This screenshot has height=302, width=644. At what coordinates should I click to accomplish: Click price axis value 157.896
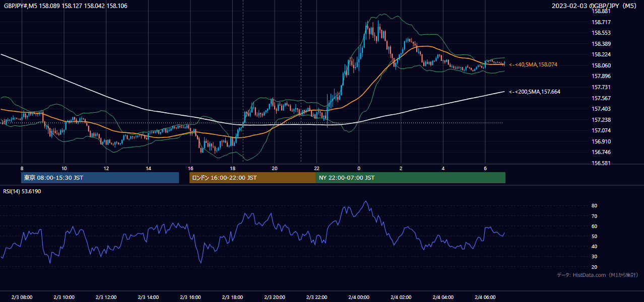pos(601,76)
